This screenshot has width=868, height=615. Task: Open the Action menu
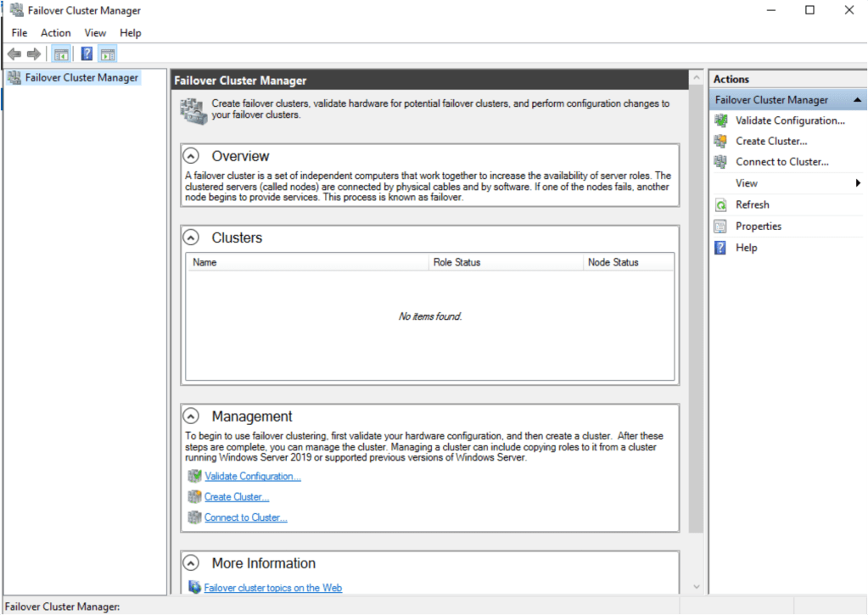55,32
